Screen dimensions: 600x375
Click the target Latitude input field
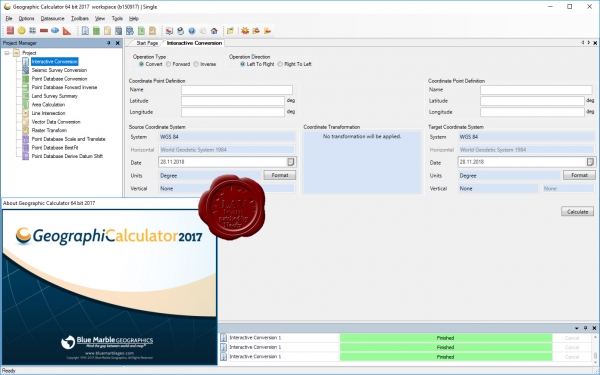[x=532, y=101]
